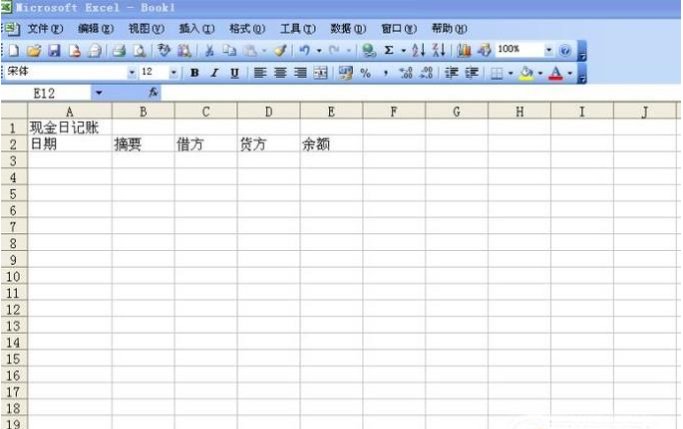
Task: Expand the AutoSum functions arrow
Action: click(403, 51)
